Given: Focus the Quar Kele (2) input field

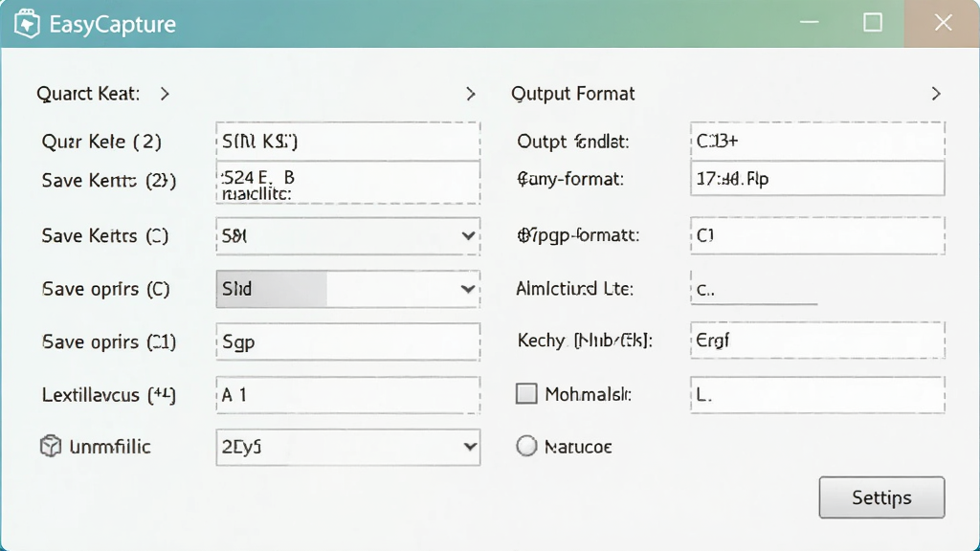Looking at the screenshot, I should pyautogui.click(x=348, y=142).
